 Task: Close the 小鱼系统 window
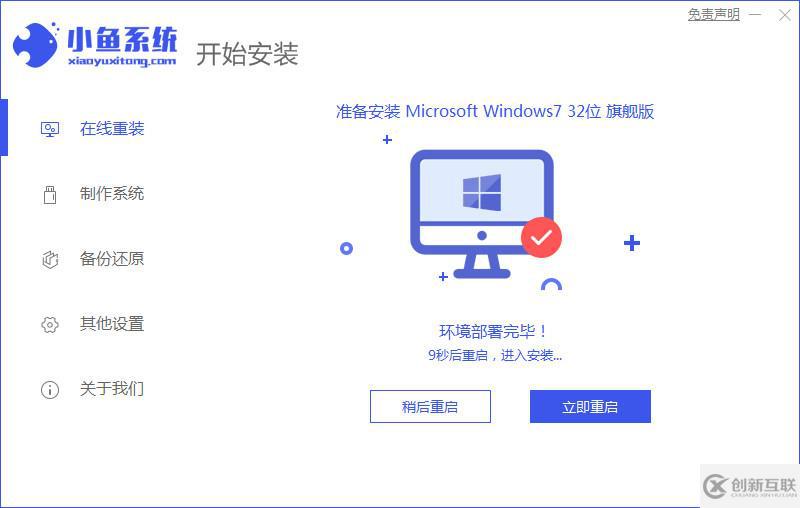(x=785, y=15)
